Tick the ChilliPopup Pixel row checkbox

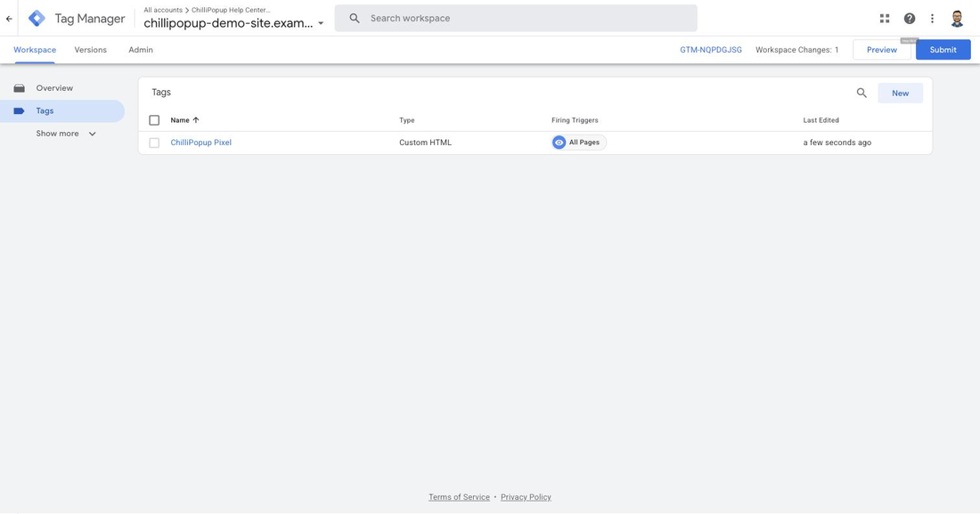coord(154,143)
